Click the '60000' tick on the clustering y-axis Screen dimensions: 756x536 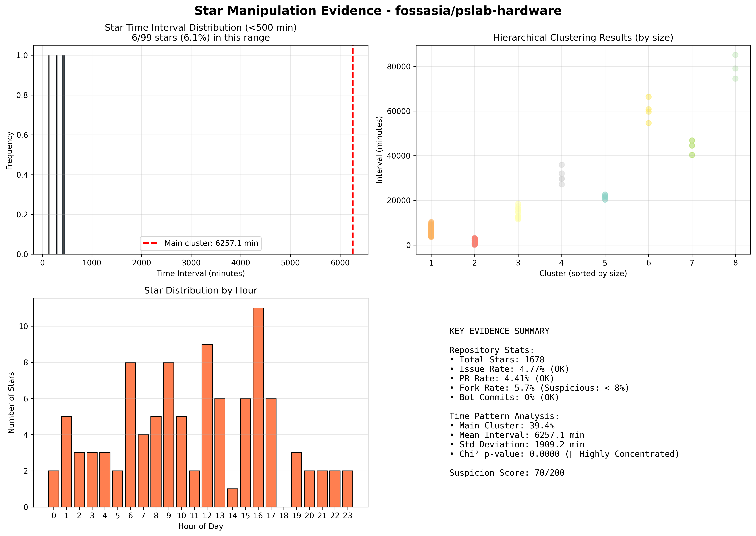pos(398,111)
